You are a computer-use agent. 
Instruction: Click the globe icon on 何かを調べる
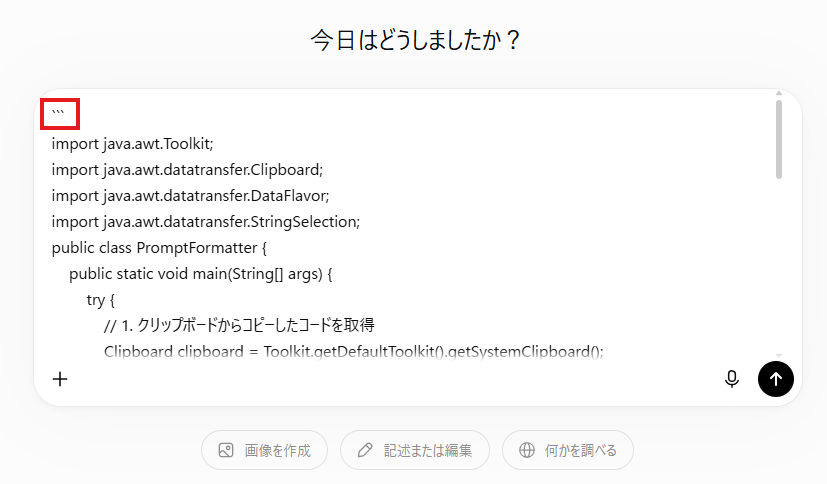click(526, 450)
